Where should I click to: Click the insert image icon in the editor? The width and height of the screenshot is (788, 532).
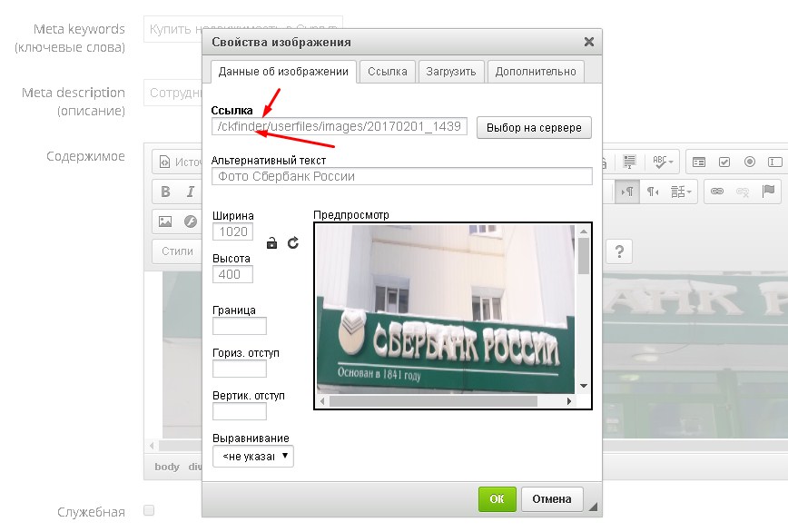(x=165, y=221)
